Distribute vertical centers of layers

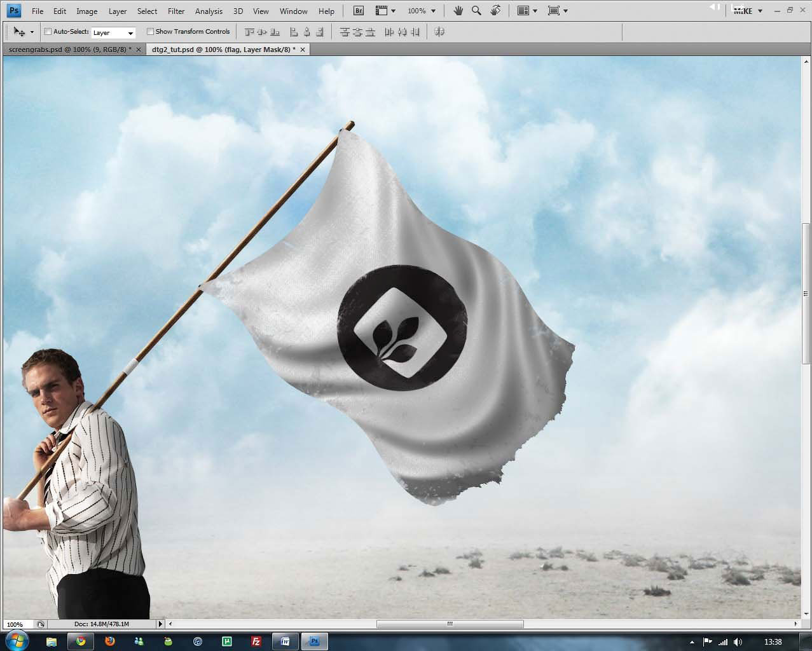357,32
